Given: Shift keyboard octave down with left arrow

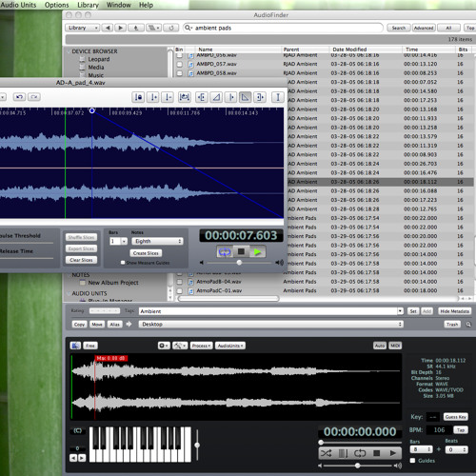Looking at the screenshot, I should [73, 458].
